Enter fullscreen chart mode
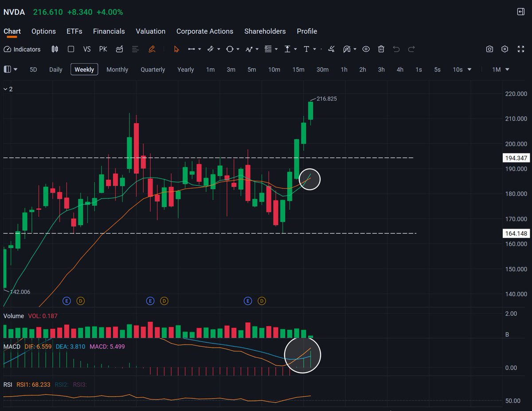Viewport: 532px width, 411px height. pos(521,49)
